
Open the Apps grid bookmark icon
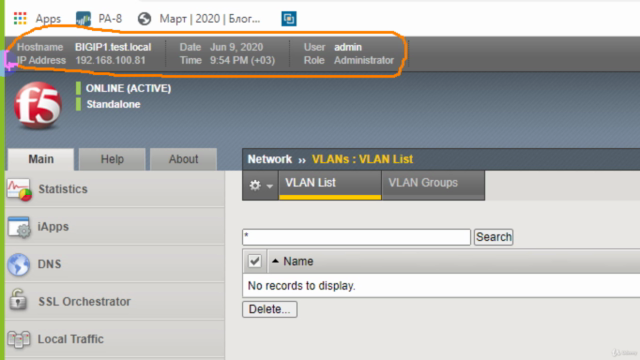pyautogui.click(x=20, y=19)
